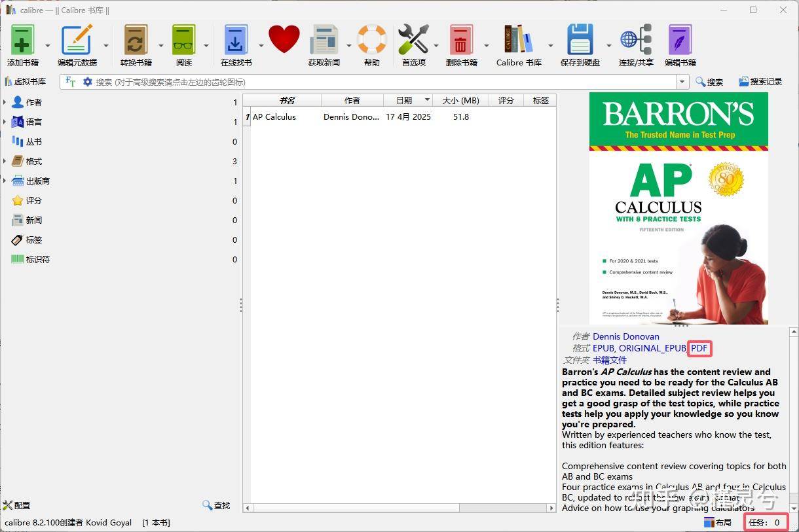Click the Find (查找) button in tag browser
The image size is (799, 532).
(x=216, y=505)
